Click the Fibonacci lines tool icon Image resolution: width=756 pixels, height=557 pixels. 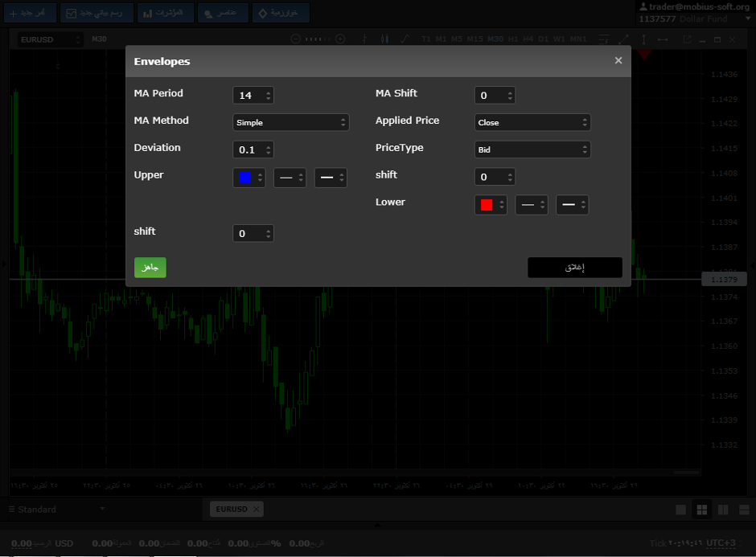604,39
